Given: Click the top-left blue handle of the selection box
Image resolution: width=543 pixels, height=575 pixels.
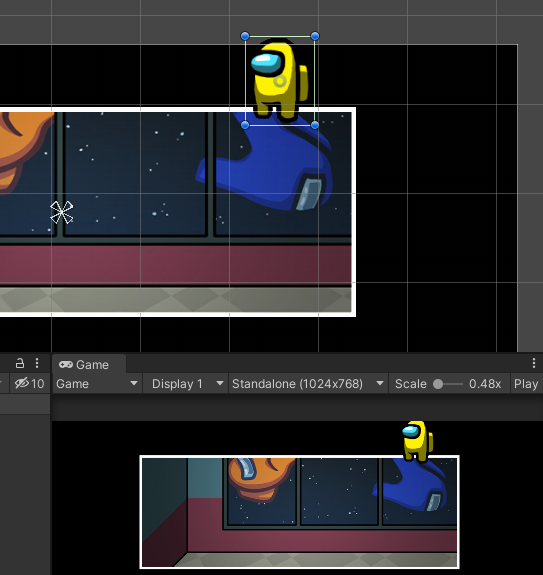Looking at the screenshot, I should [245, 36].
